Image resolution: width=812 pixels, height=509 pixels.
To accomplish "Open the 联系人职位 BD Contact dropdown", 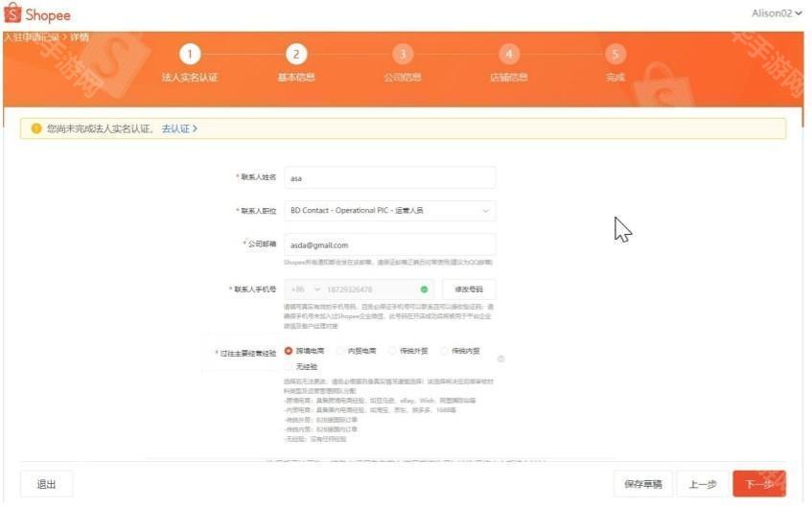I will coord(389,211).
